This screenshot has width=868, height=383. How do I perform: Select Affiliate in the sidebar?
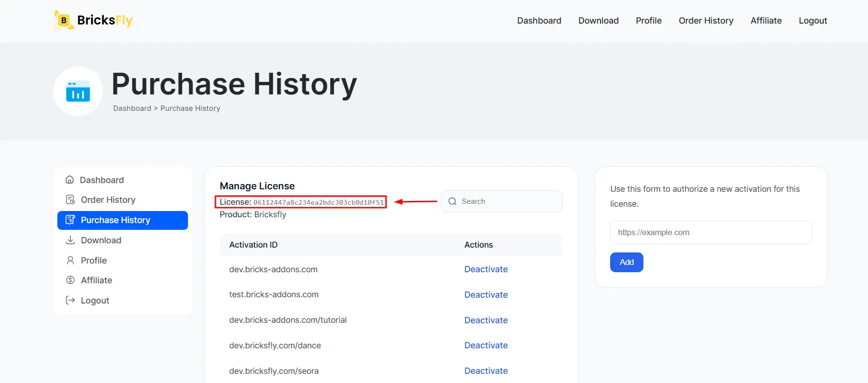point(122,280)
